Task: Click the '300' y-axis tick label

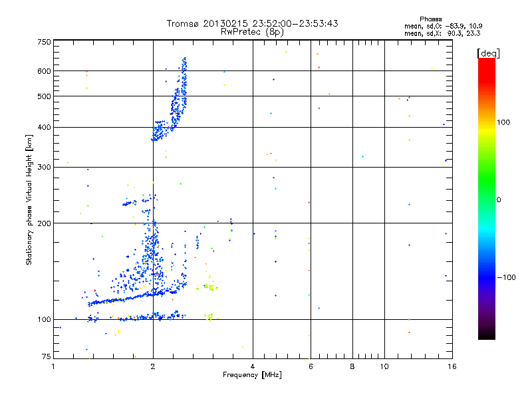Action: 44,168
